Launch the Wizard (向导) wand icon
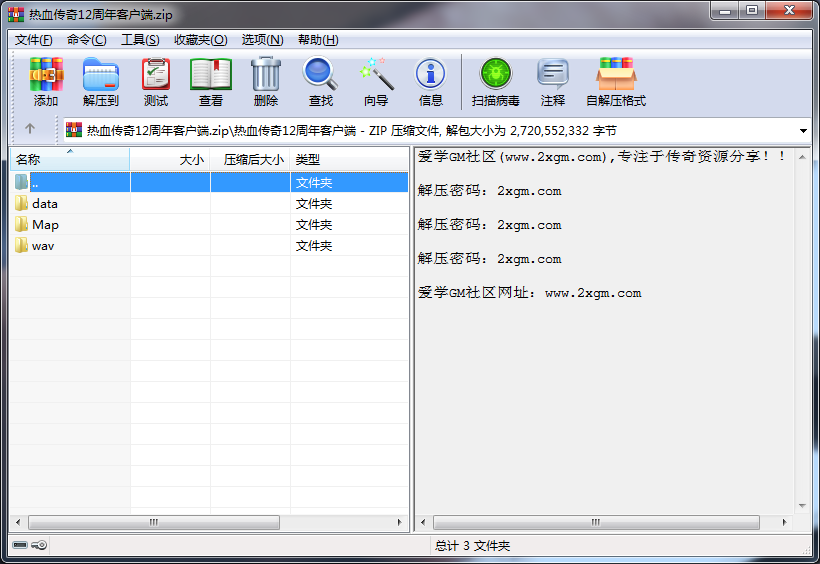Screen dimensions: 820x564 [376, 82]
